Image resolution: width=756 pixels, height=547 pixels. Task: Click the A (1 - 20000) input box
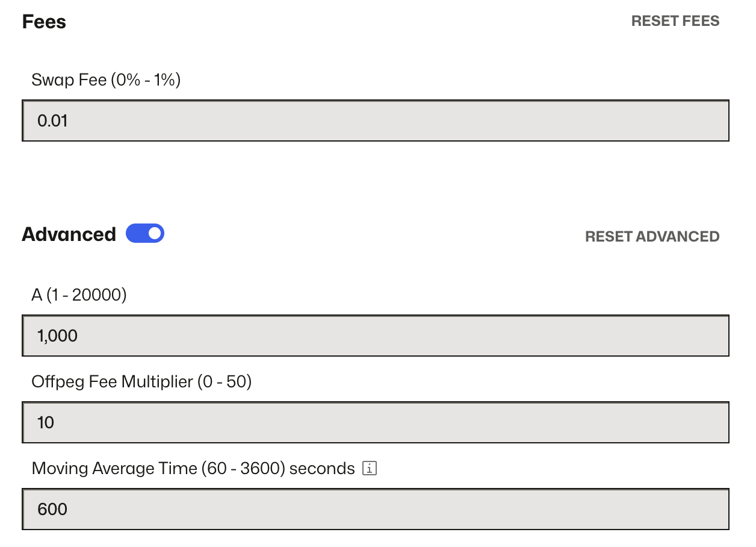click(375, 336)
